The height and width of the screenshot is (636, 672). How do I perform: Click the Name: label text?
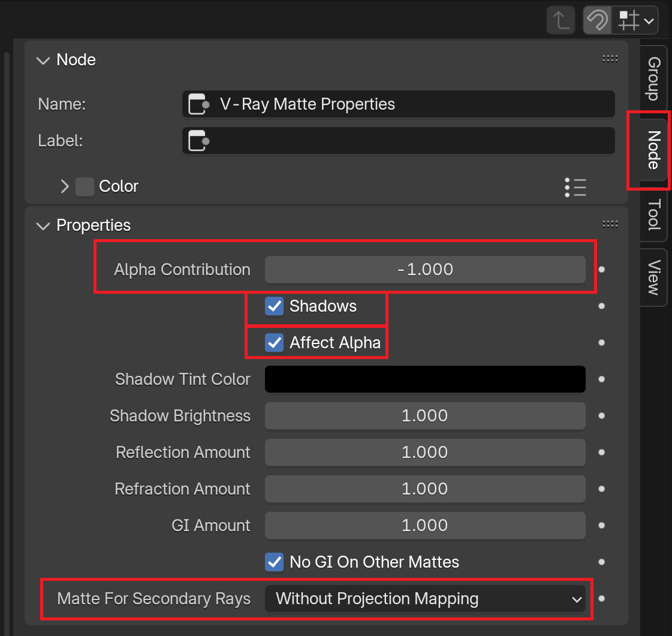(62, 104)
